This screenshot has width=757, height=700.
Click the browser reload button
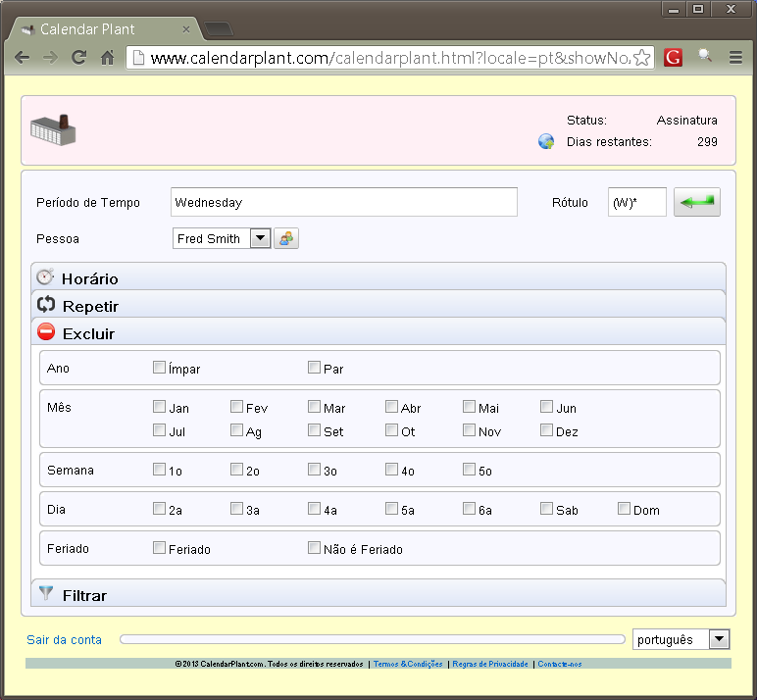click(x=78, y=58)
